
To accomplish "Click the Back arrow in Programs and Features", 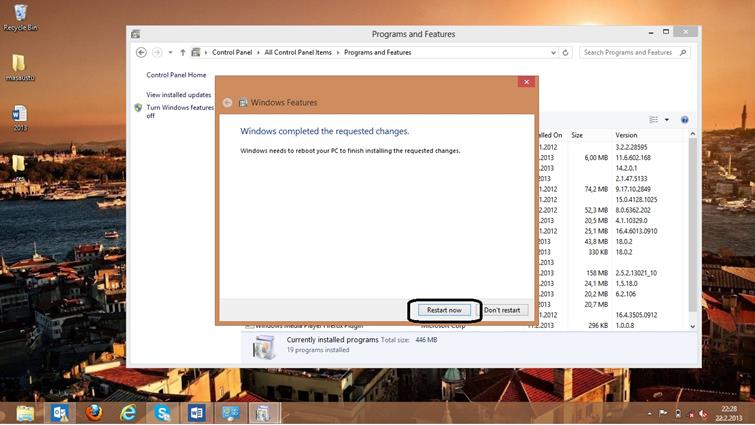I will tap(141, 52).
